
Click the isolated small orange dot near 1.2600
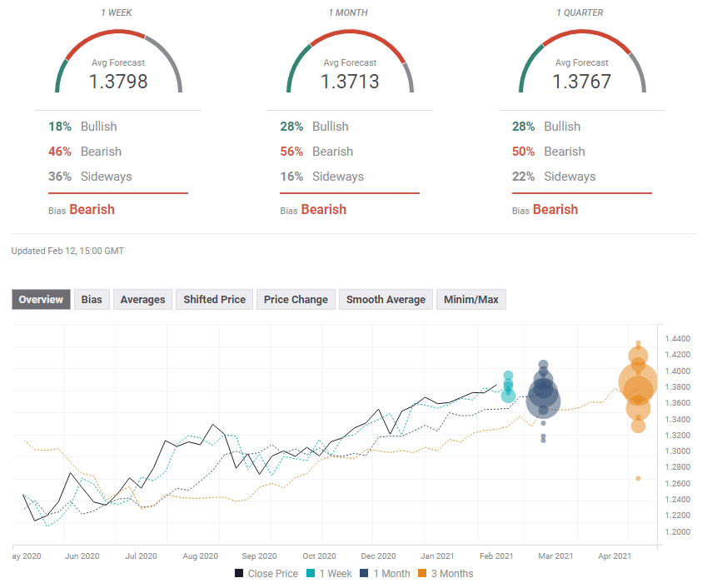[638, 478]
